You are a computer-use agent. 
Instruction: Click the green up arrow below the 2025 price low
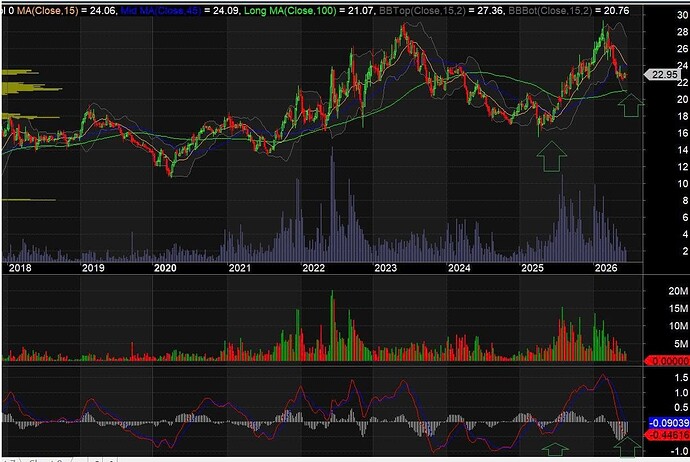pyautogui.click(x=551, y=156)
